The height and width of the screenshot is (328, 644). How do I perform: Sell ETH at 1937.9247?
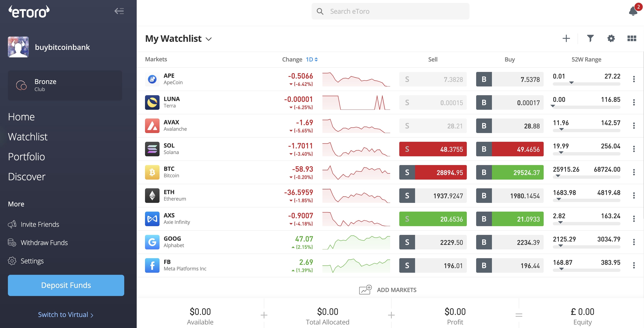(433, 196)
